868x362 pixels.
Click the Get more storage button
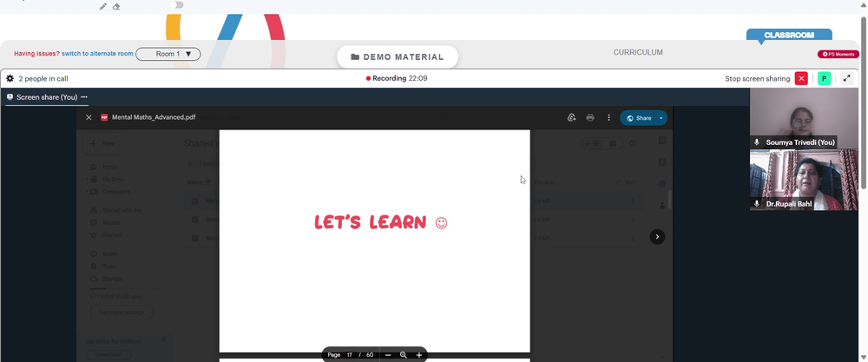(122, 313)
